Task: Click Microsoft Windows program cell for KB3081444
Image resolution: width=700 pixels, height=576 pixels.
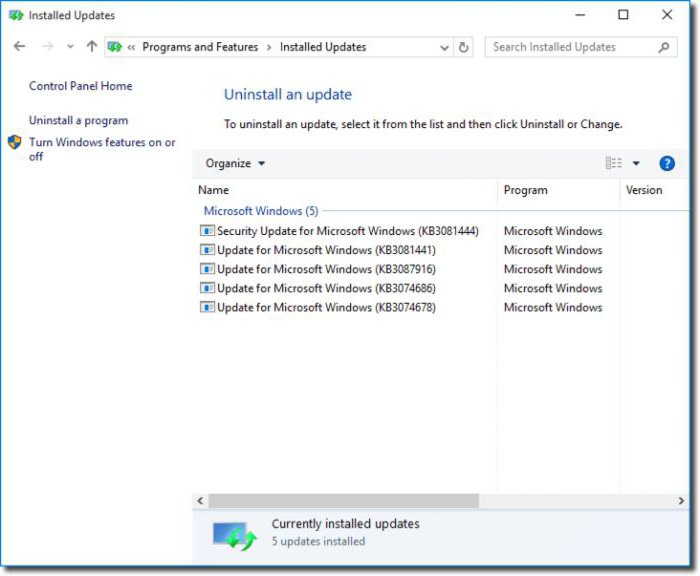Action: point(553,231)
